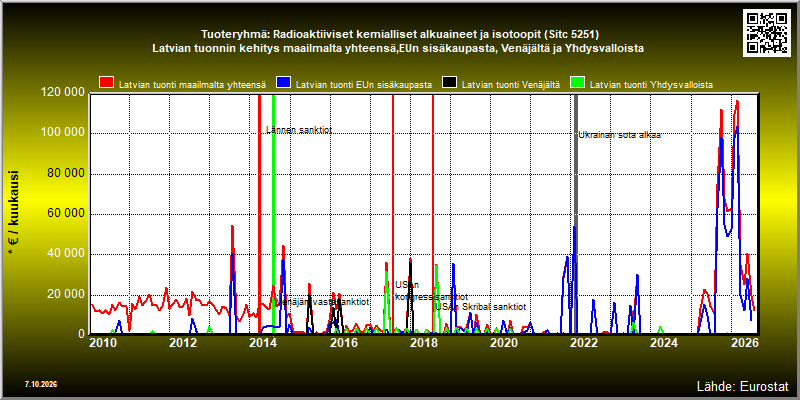Click the y-axis label '40 000'

65,254
